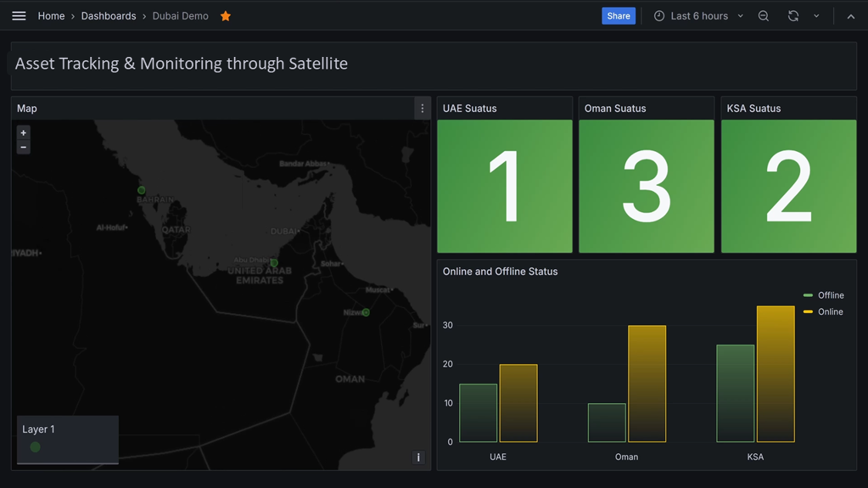This screenshot has height=488, width=868.
Task: Open the auto-refresh interval dropdown
Action: [x=816, y=15]
